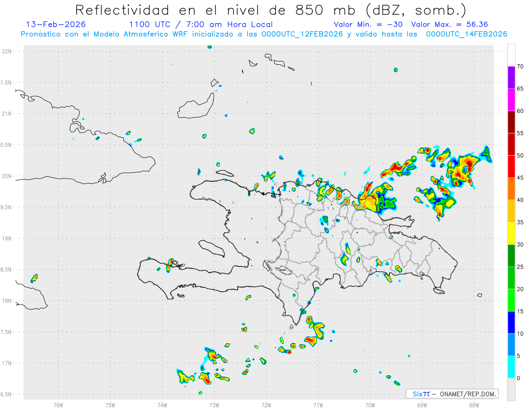532x411 pixels.
Task: Click the white top segment of the colorbar
Action: click(511, 55)
